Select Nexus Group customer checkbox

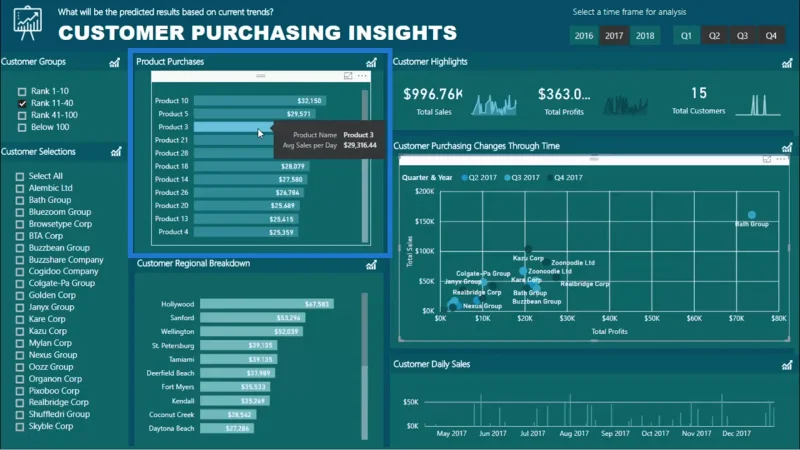[x=20, y=355]
